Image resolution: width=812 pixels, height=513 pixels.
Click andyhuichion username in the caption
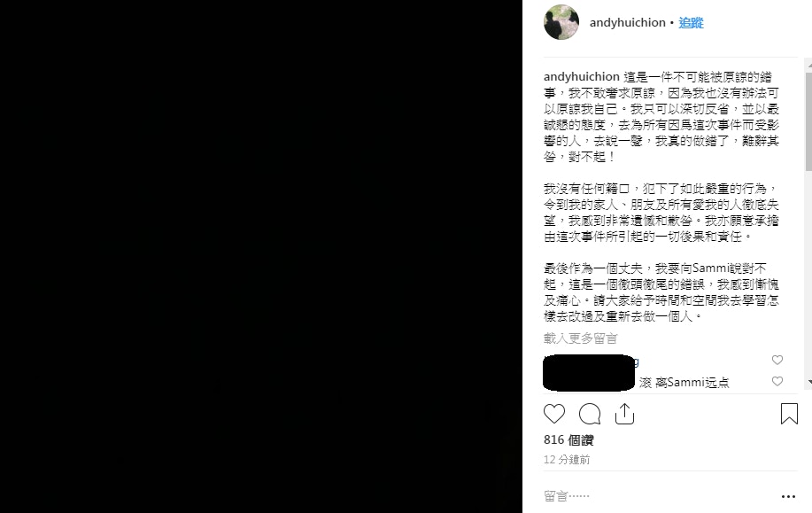click(582, 77)
